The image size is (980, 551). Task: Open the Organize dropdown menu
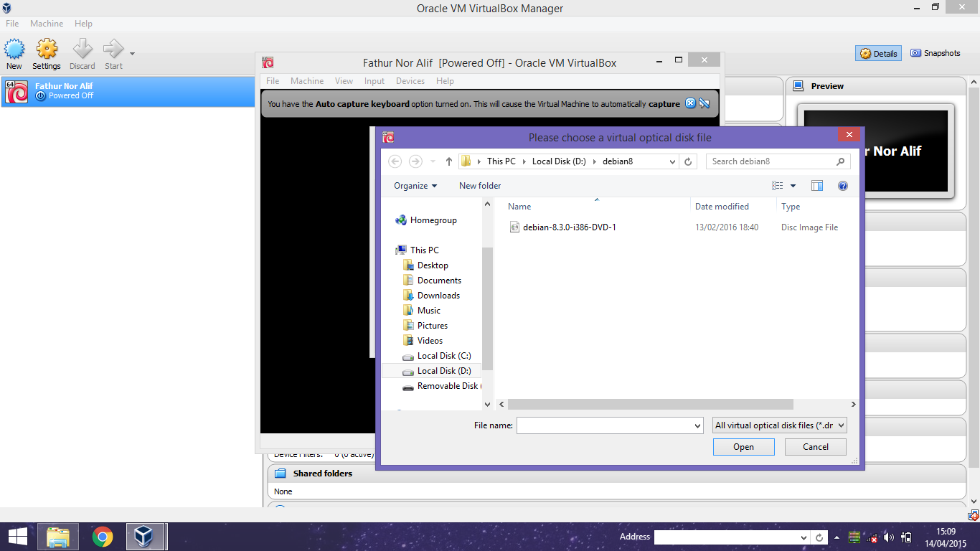pyautogui.click(x=415, y=186)
